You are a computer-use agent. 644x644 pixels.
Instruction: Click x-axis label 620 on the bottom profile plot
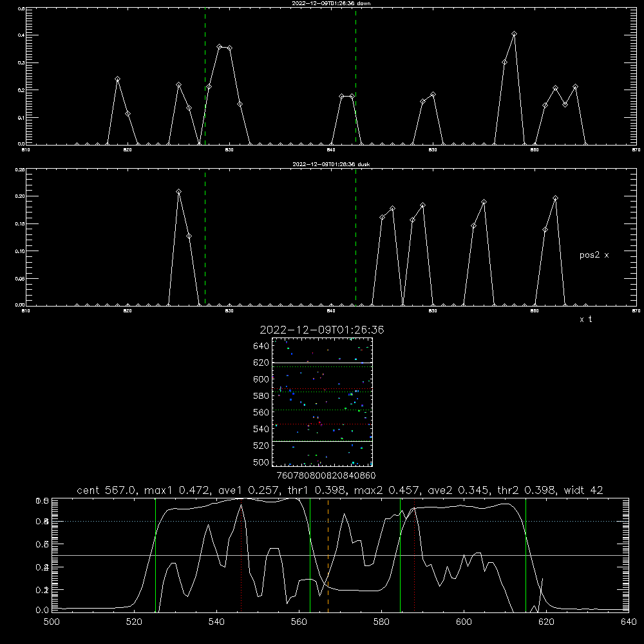tap(546, 622)
